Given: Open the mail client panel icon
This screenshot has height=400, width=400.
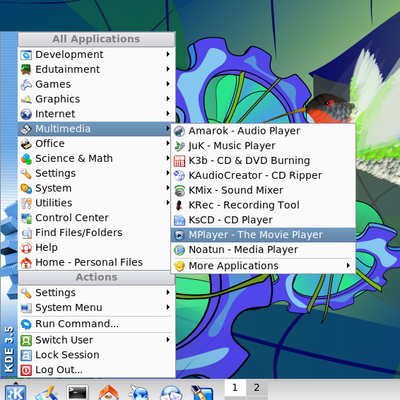Looking at the screenshot, I should coord(171,393).
